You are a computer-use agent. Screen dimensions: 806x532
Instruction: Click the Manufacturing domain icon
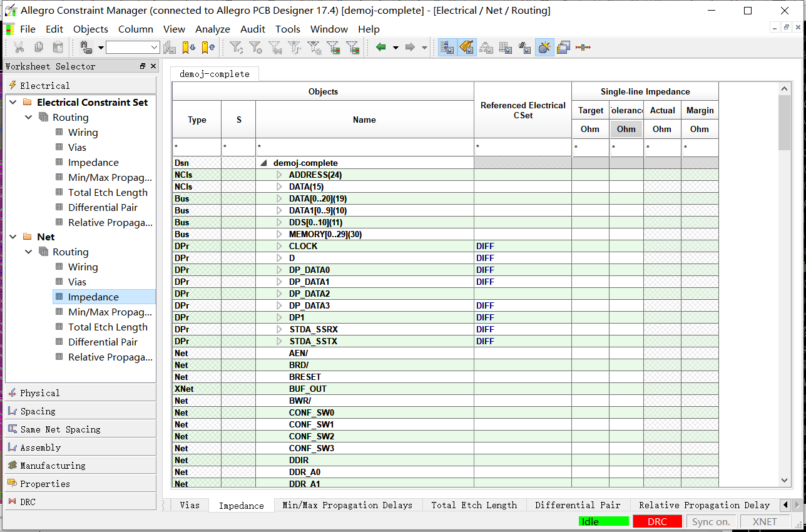[x=13, y=465]
